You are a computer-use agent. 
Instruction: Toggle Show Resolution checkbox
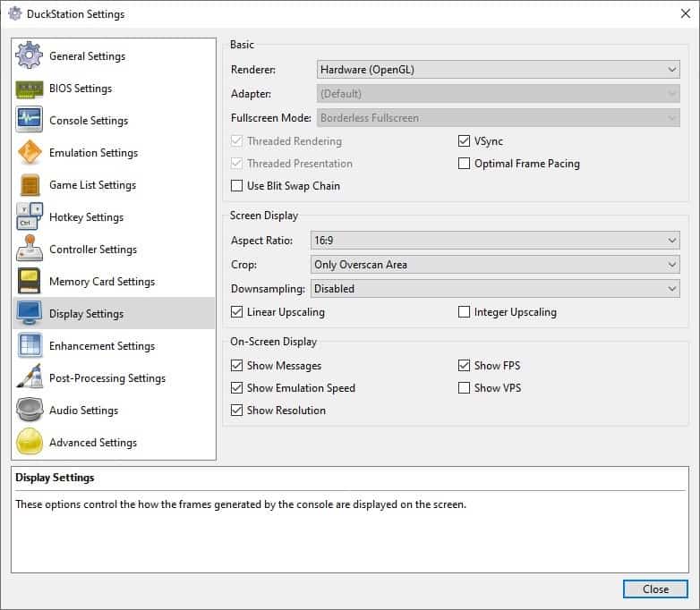click(236, 410)
